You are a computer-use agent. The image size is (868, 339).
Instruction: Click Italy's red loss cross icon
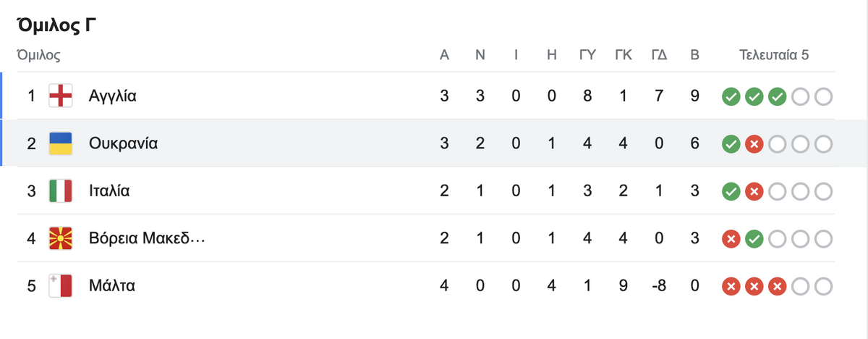click(x=754, y=192)
